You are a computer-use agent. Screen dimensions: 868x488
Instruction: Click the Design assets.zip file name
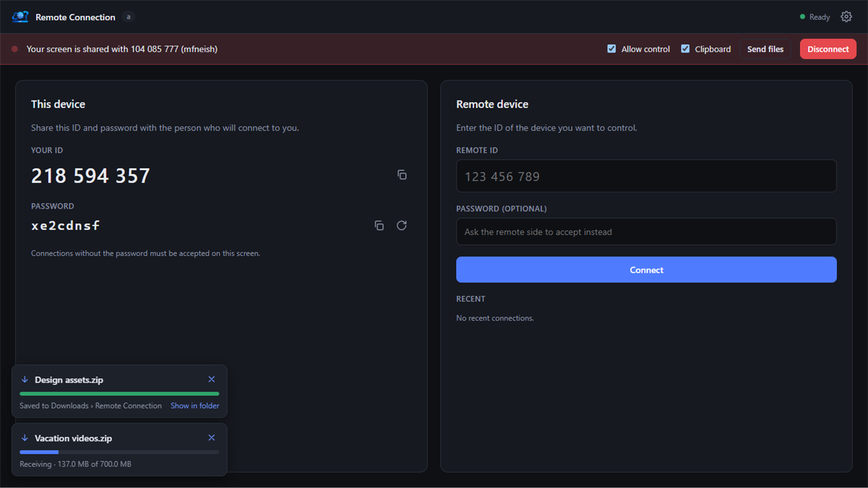(69, 379)
